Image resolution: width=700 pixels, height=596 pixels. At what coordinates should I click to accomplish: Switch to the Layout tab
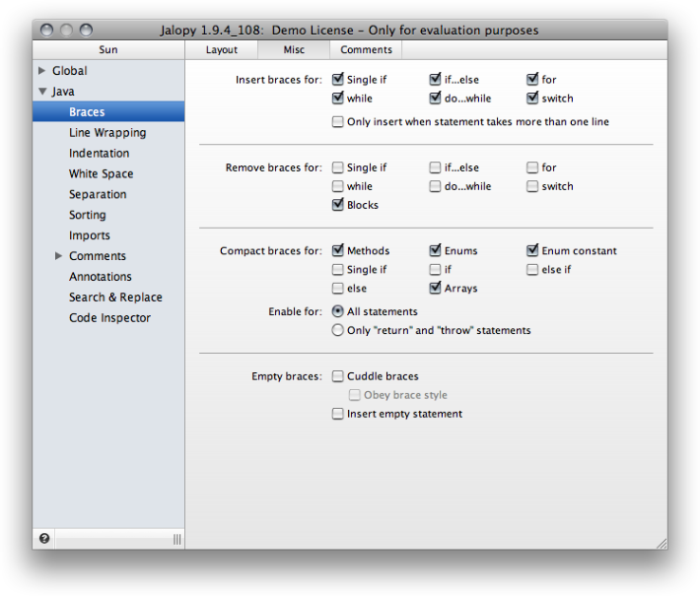tap(222, 49)
